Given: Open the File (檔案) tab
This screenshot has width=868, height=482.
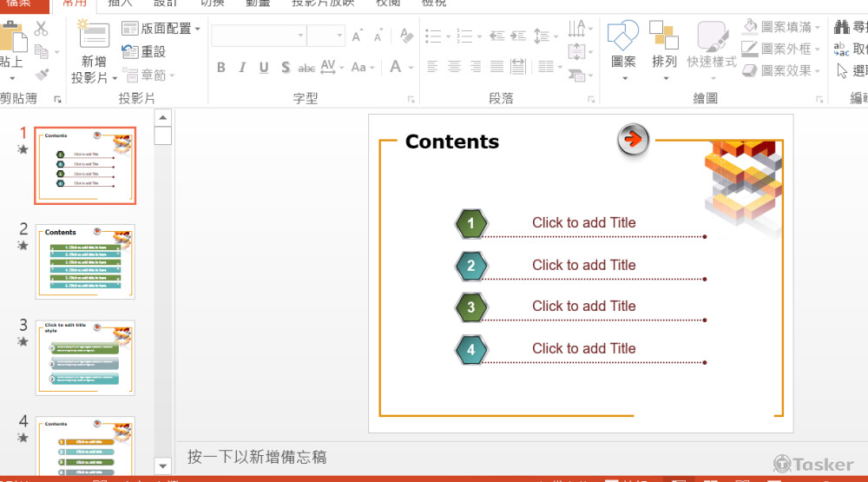Looking at the screenshot, I should click(19, 3).
